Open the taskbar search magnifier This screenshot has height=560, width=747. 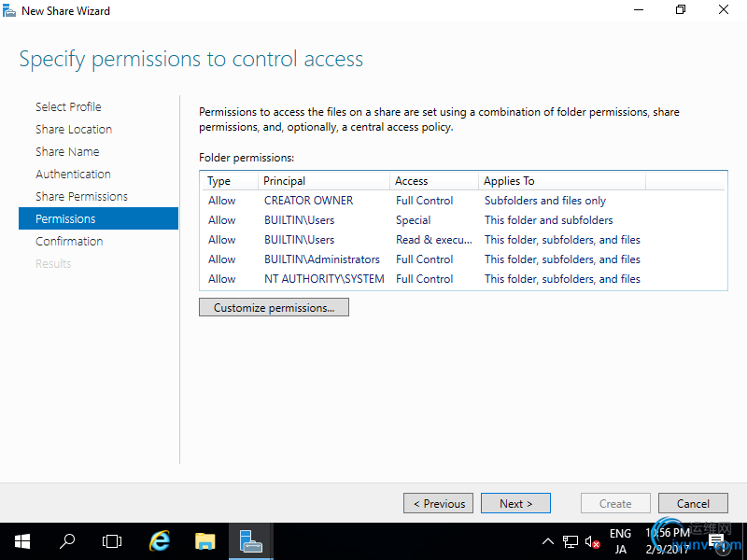coord(67,541)
